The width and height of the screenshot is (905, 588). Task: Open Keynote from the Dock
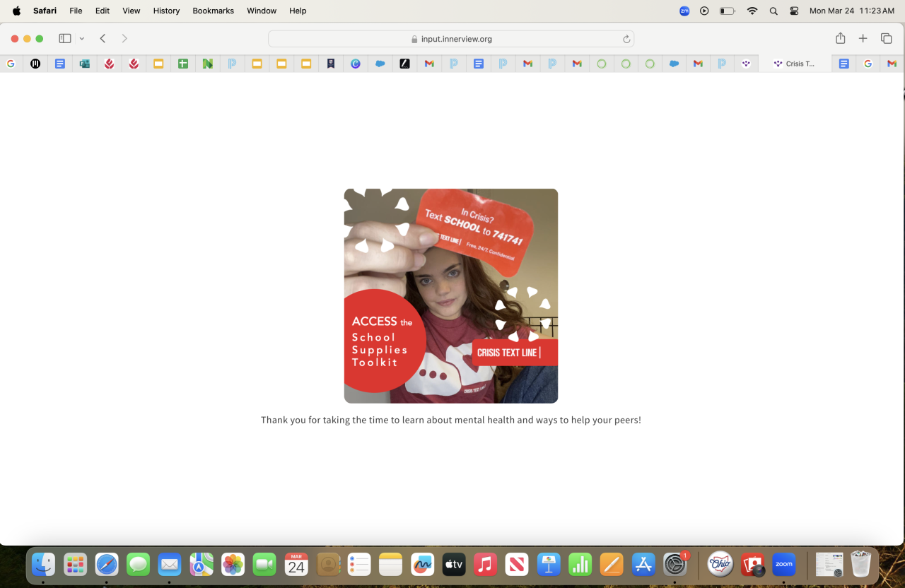coord(549,564)
